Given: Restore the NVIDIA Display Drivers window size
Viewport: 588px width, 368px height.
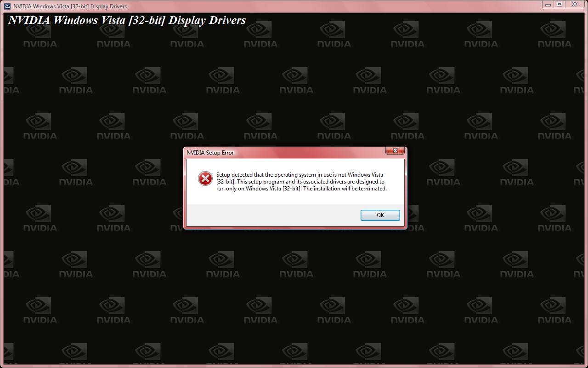Looking at the screenshot, I should (x=560, y=4).
